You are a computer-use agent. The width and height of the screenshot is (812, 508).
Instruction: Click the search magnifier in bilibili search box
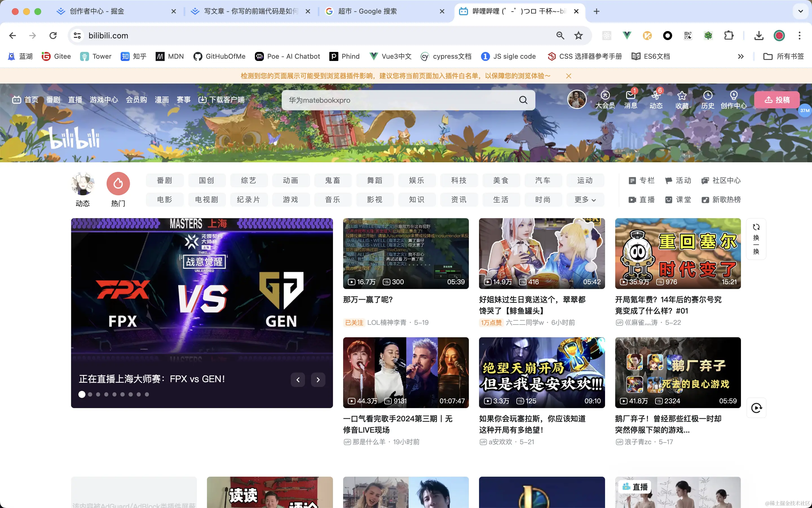pyautogui.click(x=523, y=100)
